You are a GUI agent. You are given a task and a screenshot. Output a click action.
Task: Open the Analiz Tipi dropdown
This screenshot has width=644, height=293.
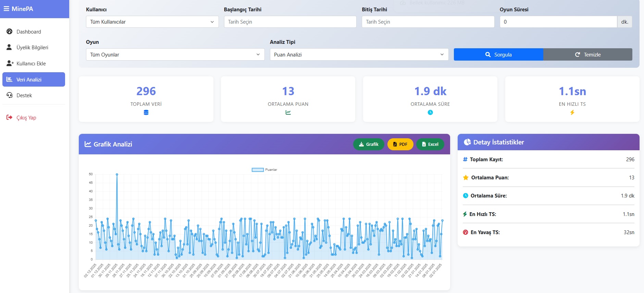(x=359, y=55)
